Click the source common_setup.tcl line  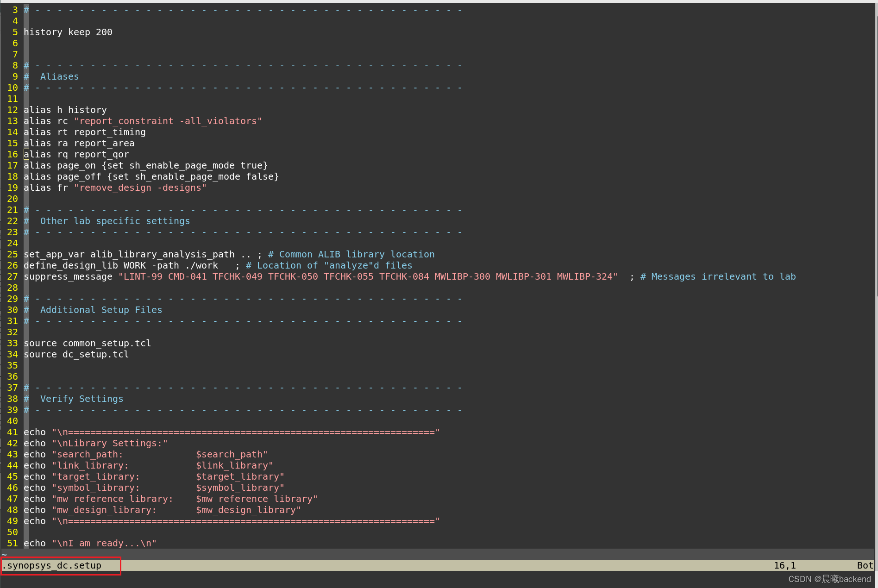point(87,343)
